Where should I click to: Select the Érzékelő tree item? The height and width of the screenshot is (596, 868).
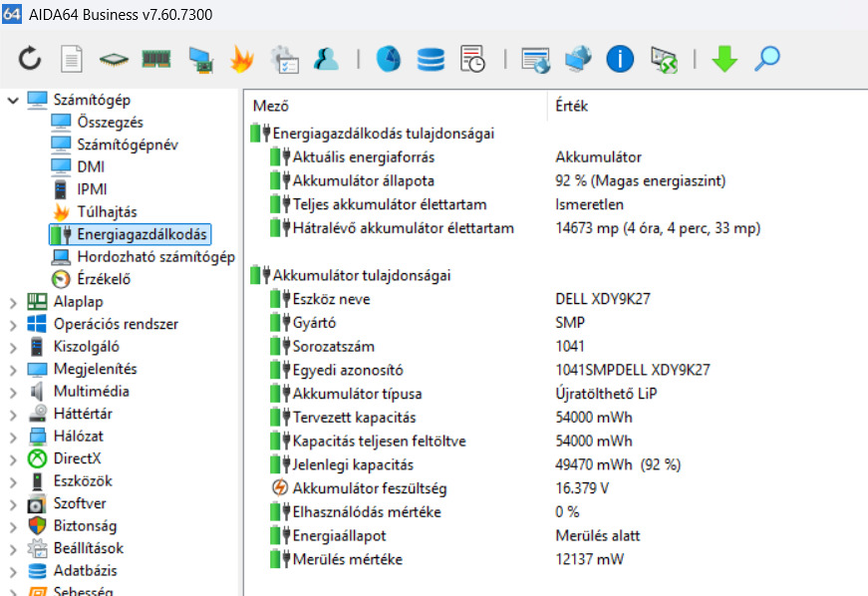point(91,279)
